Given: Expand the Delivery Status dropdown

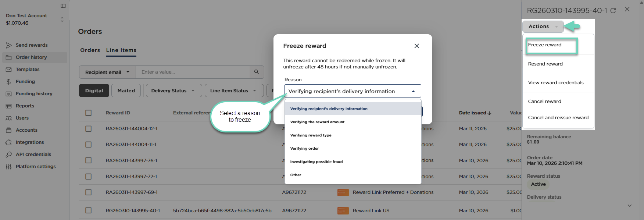Looking at the screenshot, I should click(x=173, y=91).
